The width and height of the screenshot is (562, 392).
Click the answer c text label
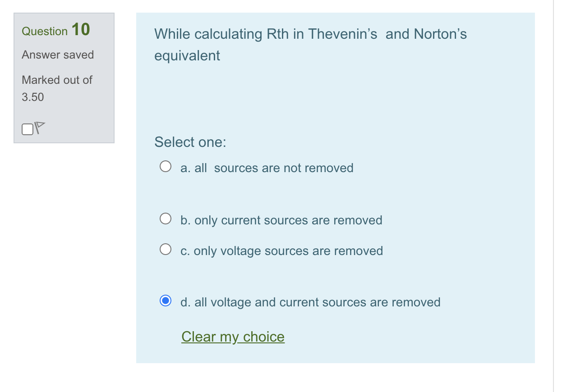pos(281,251)
